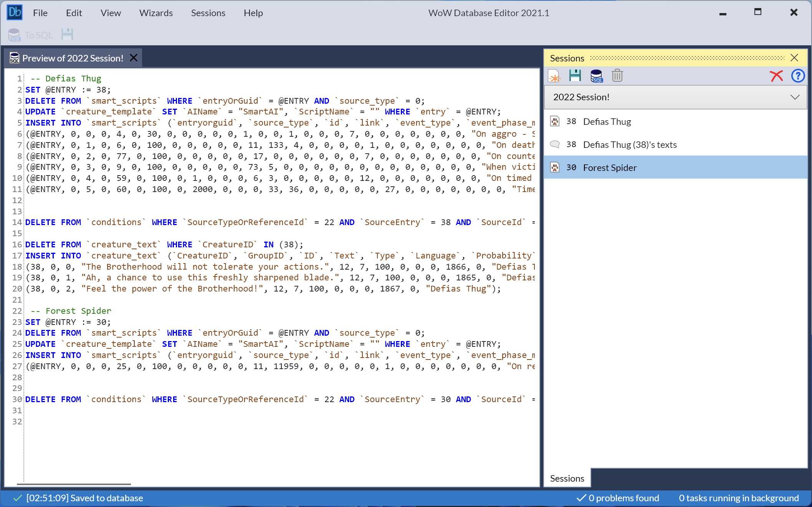Generate SQL with the database icon
This screenshot has height=507, width=812.
pyautogui.click(x=596, y=76)
